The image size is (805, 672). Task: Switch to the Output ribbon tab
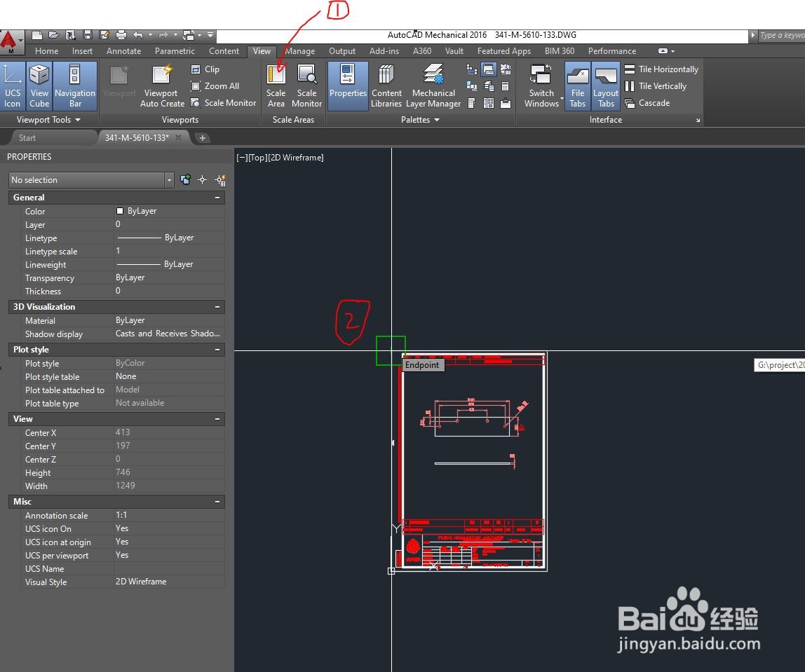point(342,50)
